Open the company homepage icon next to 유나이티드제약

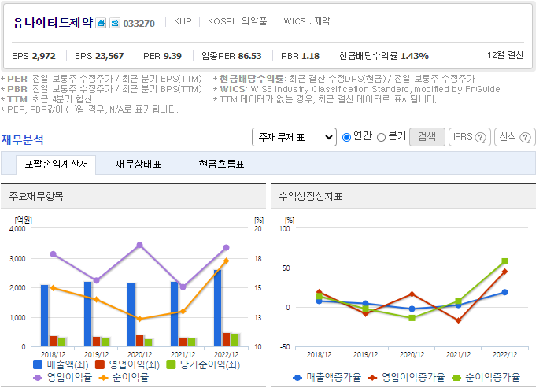(101, 23)
